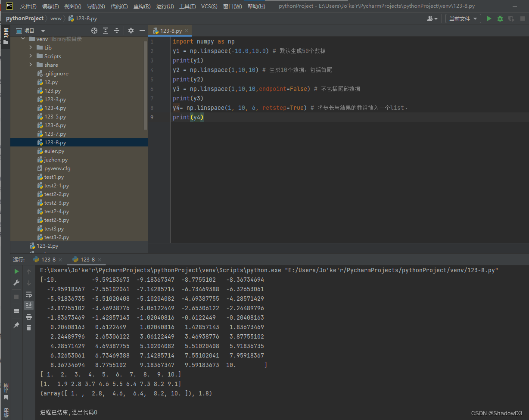
Task: Open run configuration wrench icon in run panel
Action: pos(16,283)
